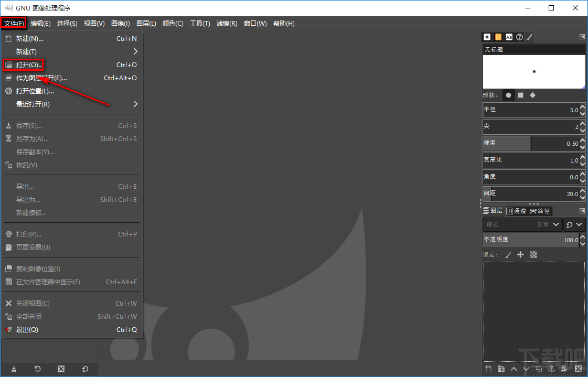Expand the 新建(T) submenu
Viewport: 588px width, 377px height.
point(72,52)
